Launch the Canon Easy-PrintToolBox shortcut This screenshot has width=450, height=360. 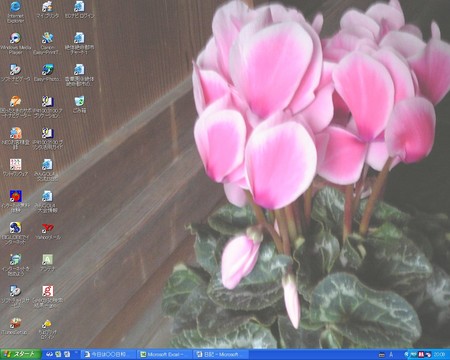[47, 44]
